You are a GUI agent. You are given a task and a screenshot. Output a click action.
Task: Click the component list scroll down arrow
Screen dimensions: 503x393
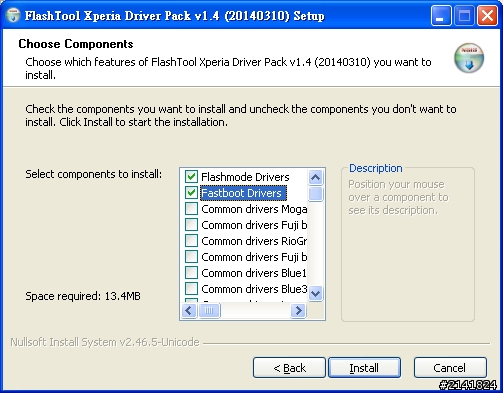pyautogui.click(x=315, y=294)
